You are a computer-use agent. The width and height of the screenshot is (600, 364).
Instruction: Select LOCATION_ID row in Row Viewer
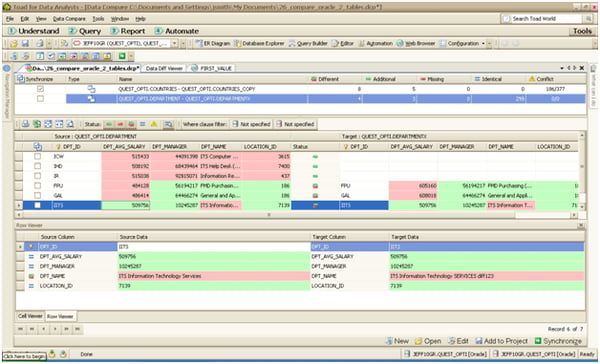[300, 286]
